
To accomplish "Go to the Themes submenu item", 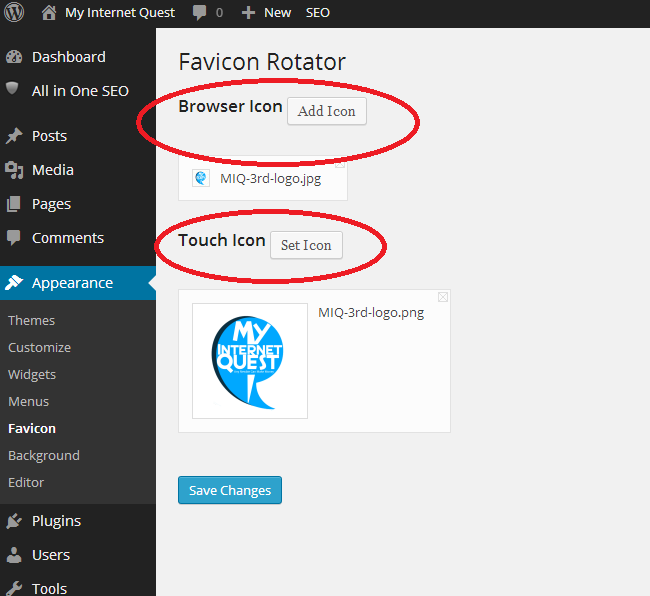I will pyautogui.click(x=32, y=320).
